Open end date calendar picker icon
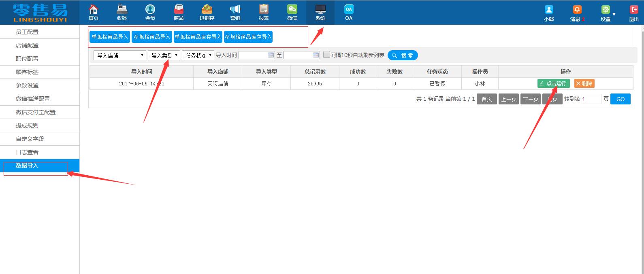The image size is (644, 274). coord(316,55)
